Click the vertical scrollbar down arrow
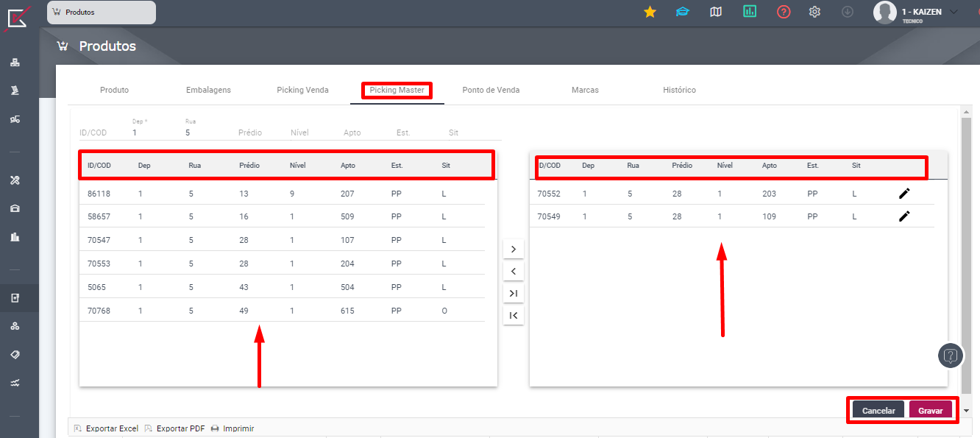This screenshot has width=980, height=438. click(x=966, y=411)
